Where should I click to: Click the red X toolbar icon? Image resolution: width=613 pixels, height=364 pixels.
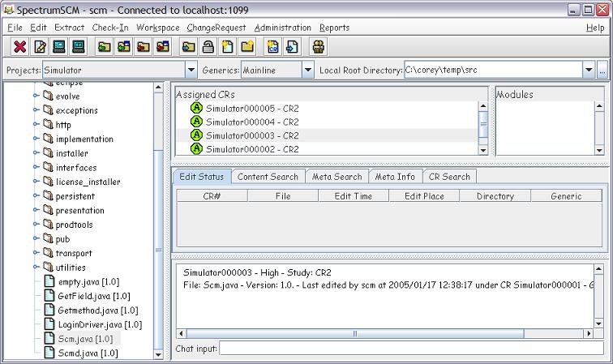(19, 47)
